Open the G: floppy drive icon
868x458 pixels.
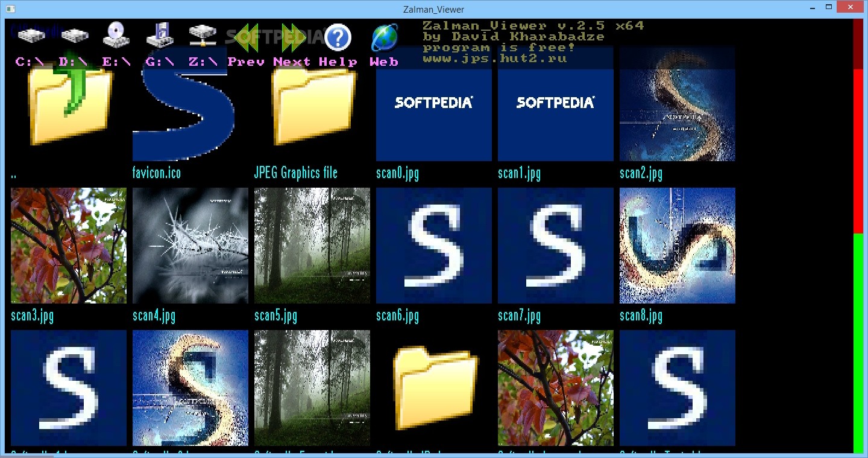(160, 35)
